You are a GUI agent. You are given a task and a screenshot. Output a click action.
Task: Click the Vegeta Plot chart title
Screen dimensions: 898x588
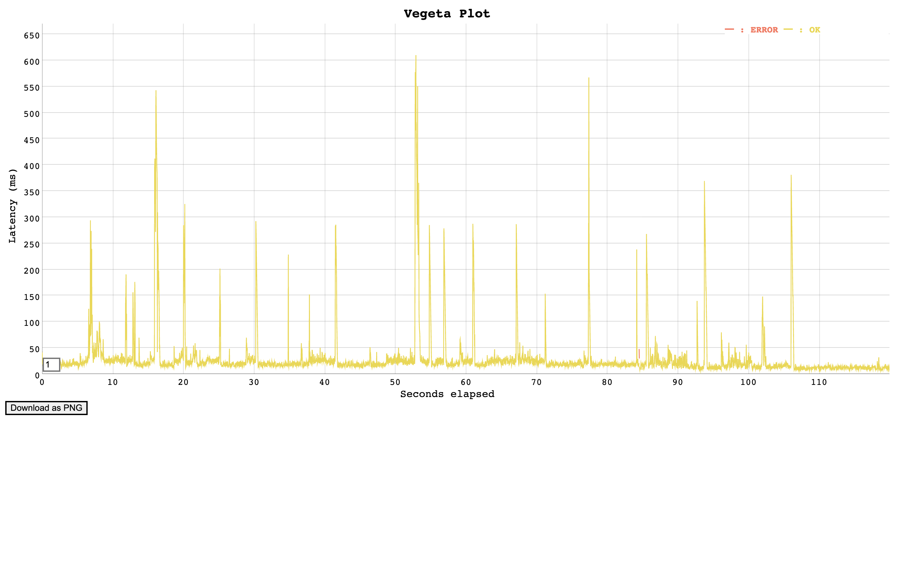[x=447, y=13]
